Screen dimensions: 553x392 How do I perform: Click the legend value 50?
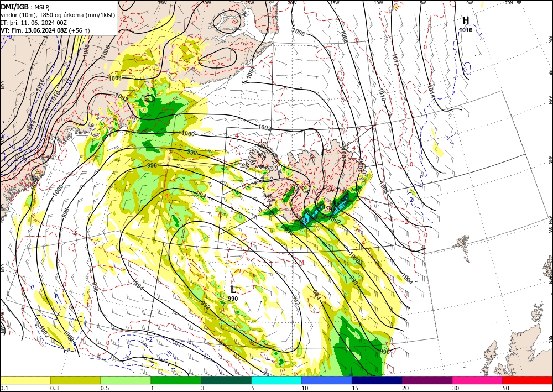(x=506, y=388)
